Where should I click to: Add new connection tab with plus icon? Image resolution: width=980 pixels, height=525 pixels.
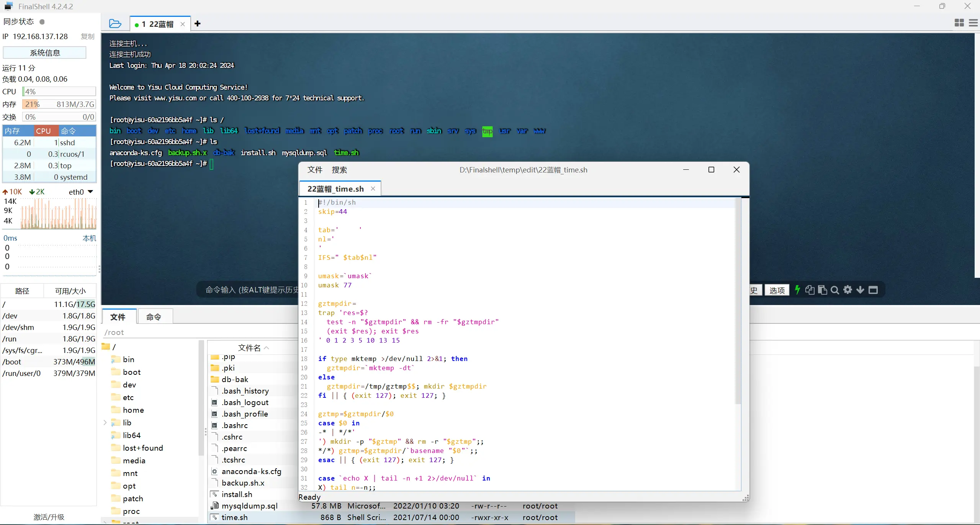pos(197,24)
